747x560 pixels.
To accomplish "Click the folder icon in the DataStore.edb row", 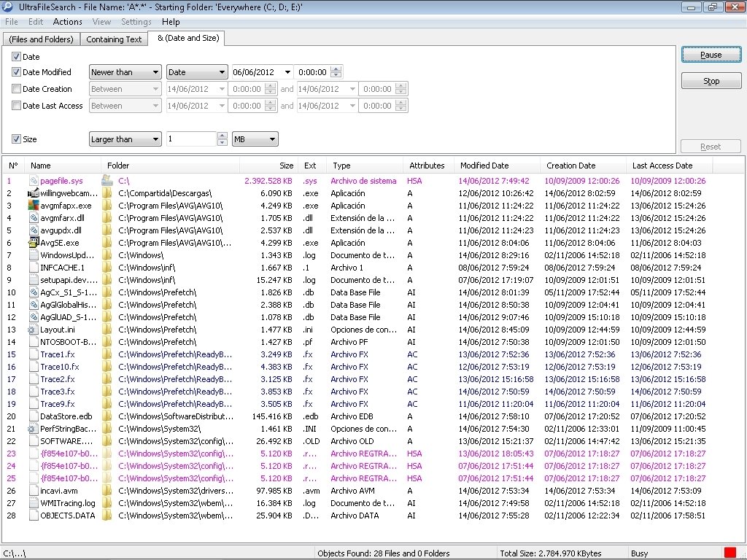I will point(107,416).
